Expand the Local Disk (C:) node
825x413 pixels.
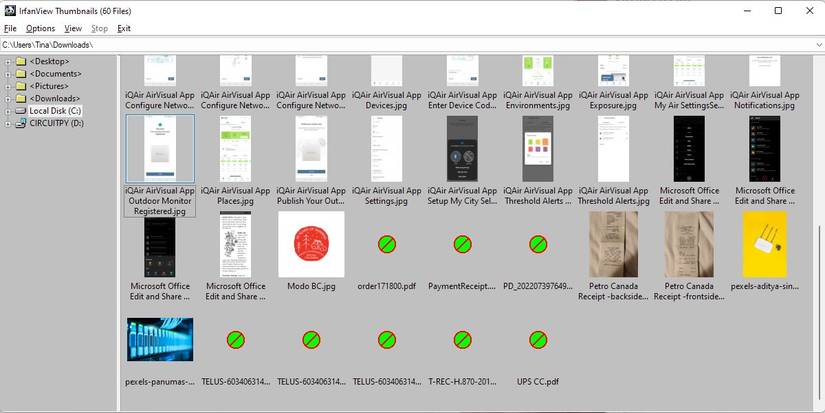coord(7,111)
